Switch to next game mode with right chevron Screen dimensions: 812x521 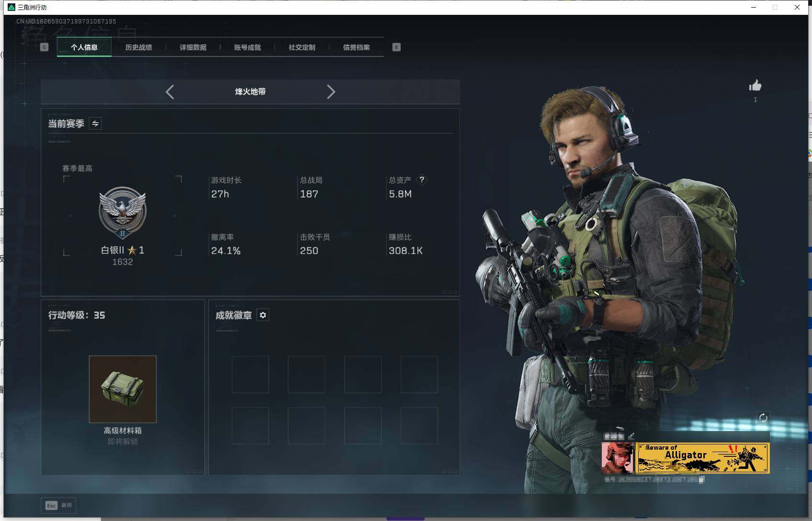(x=331, y=92)
